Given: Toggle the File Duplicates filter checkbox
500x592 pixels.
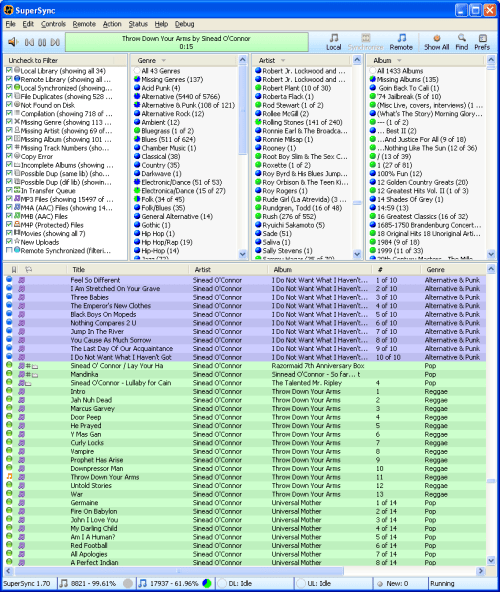Looking at the screenshot, I should coord(9,96).
